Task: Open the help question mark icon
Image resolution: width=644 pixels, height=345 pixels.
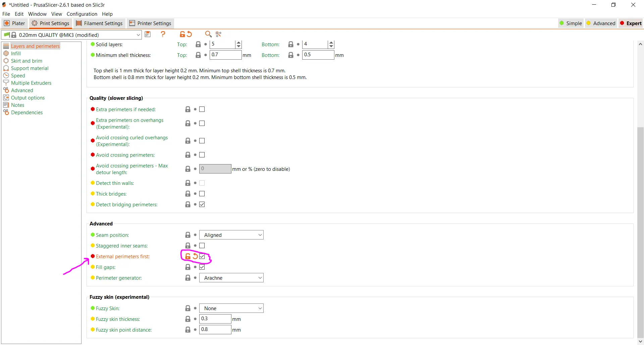Action: pyautogui.click(x=163, y=34)
